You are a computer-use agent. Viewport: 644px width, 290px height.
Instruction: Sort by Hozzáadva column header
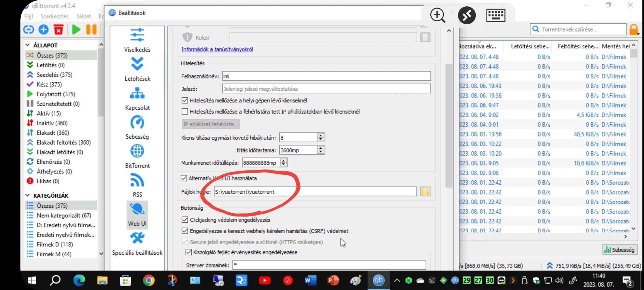pos(481,46)
